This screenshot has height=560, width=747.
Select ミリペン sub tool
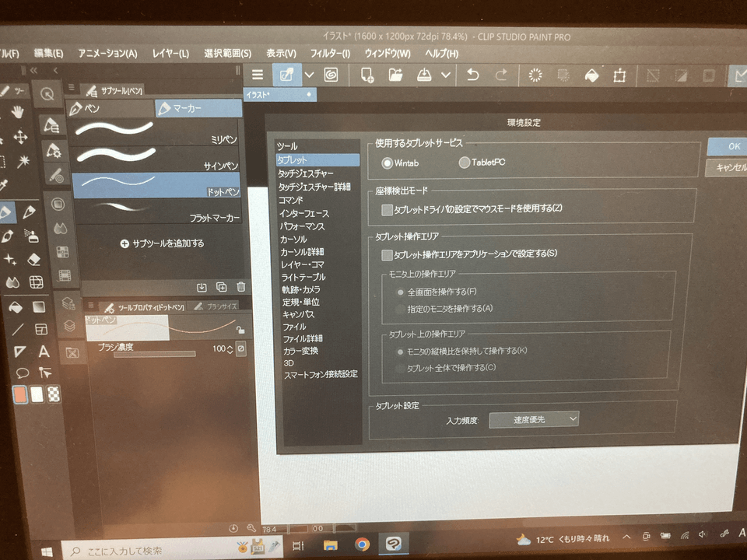pyautogui.click(x=156, y=132)
